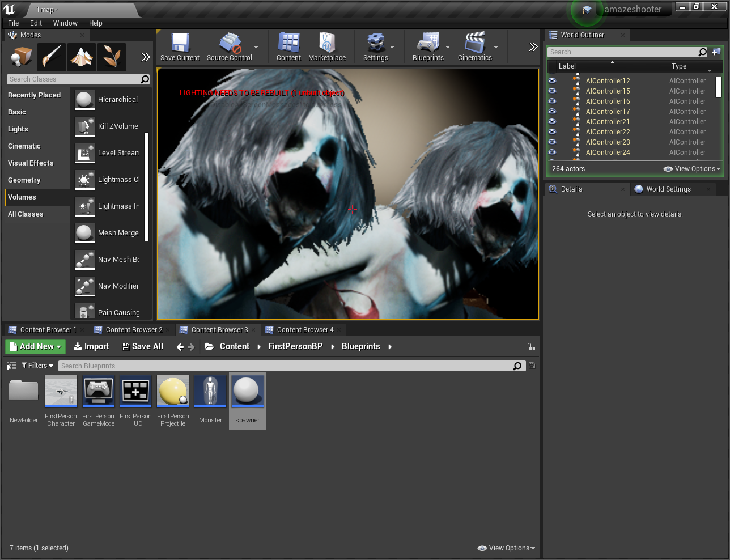Open Source Control from the toolbar
The image size is (730, 560).
click(x=229, y=47)
